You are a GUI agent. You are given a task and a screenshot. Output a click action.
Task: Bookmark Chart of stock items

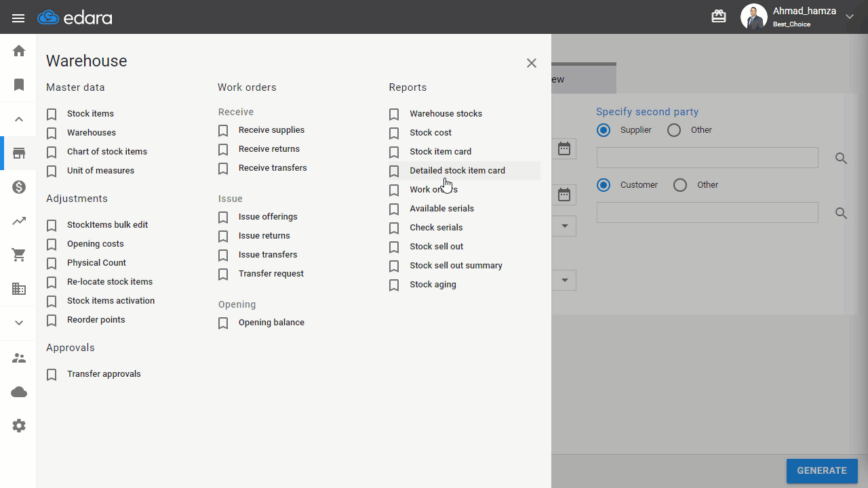coord(52,152)
